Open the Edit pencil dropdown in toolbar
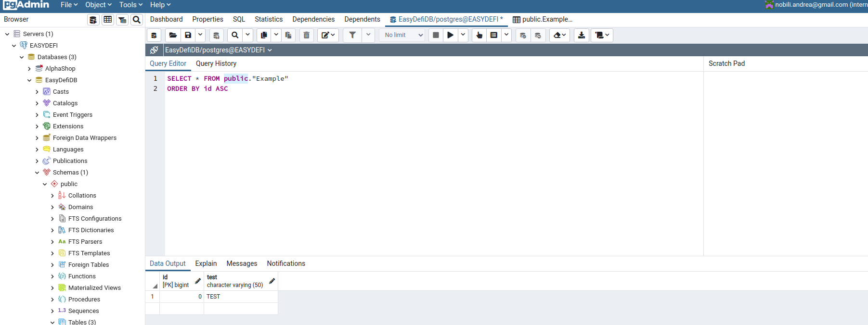 [x=328, y=35]
